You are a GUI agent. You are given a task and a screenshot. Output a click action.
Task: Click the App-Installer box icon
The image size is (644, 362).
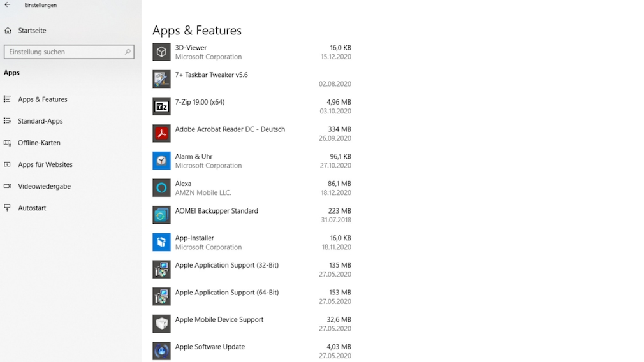pyautogui.click(x=161, y=242)
